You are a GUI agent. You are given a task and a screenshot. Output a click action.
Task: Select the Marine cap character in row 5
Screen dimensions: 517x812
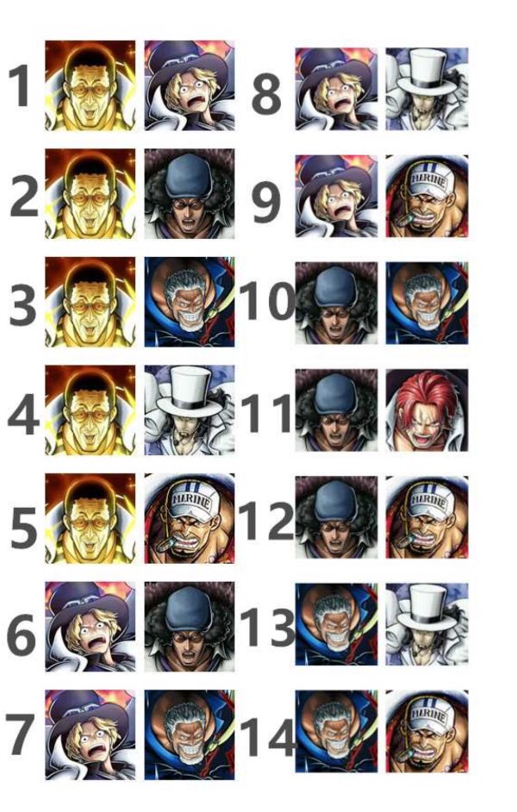[190, 518]
